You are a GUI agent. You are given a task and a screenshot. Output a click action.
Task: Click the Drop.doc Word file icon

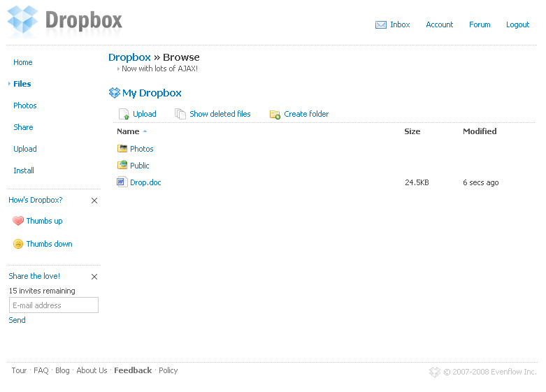[x=122, y=182]
